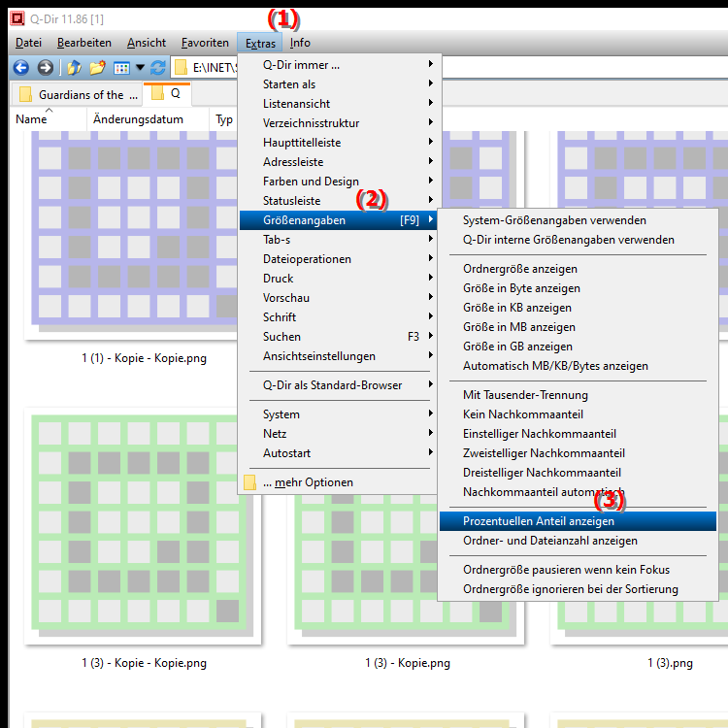Viewport: 728px width, 728px height.
Task: Choose Automatisch MB/KB/Bytes anzeigen
Action: pyautogui.click(x=578, y=366)
